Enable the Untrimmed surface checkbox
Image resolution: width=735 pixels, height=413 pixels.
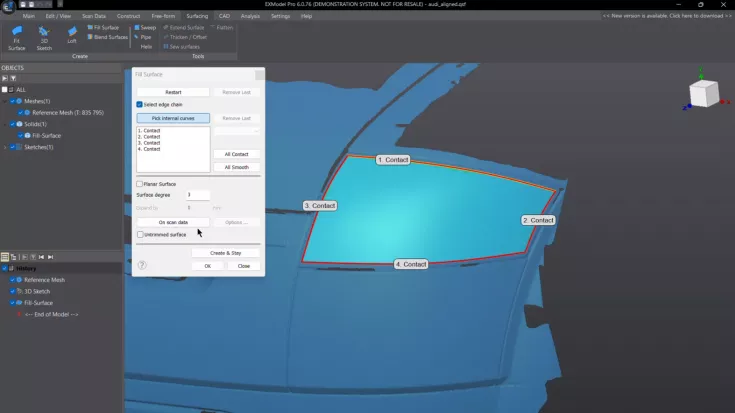coord(140,234)
